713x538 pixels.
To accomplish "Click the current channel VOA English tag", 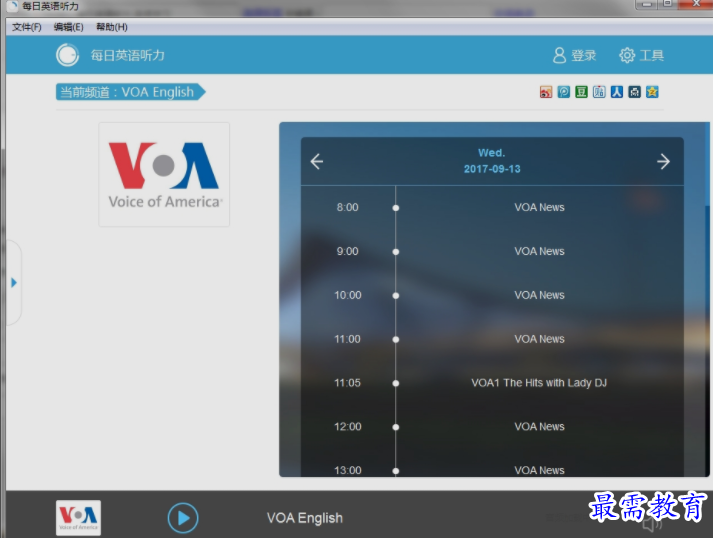I will tap(131, 92).
